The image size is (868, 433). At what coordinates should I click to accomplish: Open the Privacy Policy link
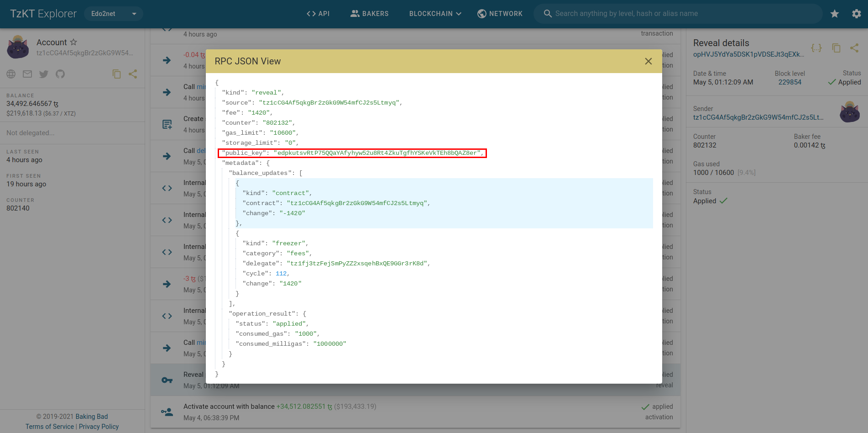(99, 426)
